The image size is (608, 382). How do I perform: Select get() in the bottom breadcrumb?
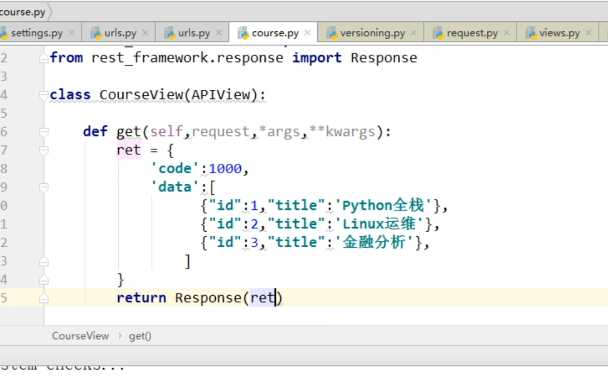pyautogui.click(x=140, y=336)
